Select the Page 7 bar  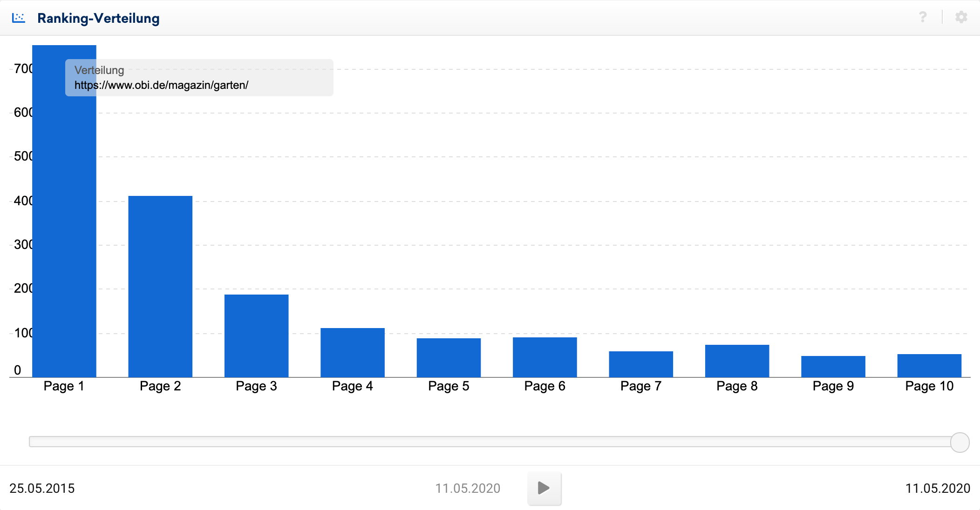[x=641, y=364]
